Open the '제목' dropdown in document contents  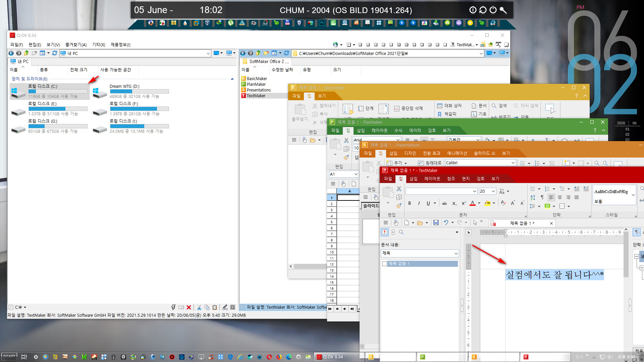456,253
